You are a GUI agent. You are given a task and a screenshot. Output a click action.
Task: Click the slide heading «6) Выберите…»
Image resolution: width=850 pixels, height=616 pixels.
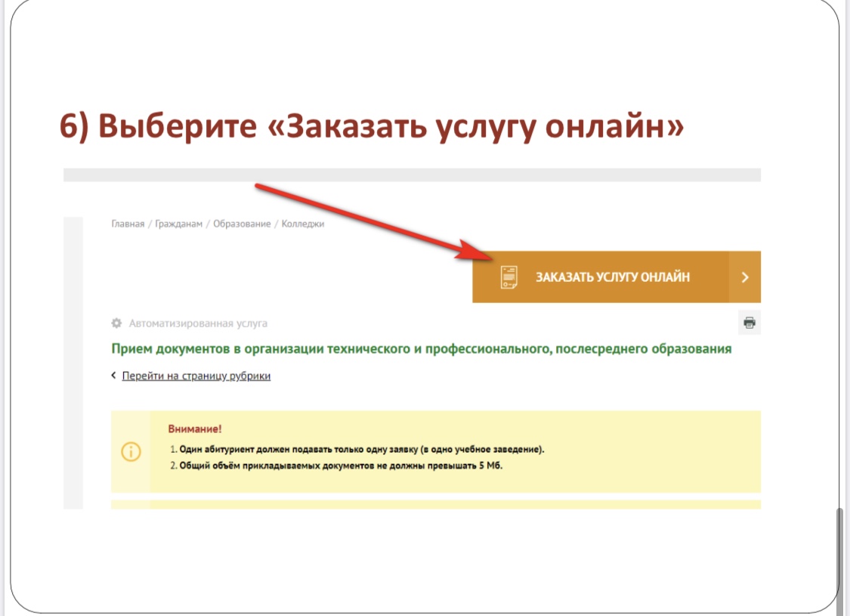pyautogui.click(x=372, y=127)
